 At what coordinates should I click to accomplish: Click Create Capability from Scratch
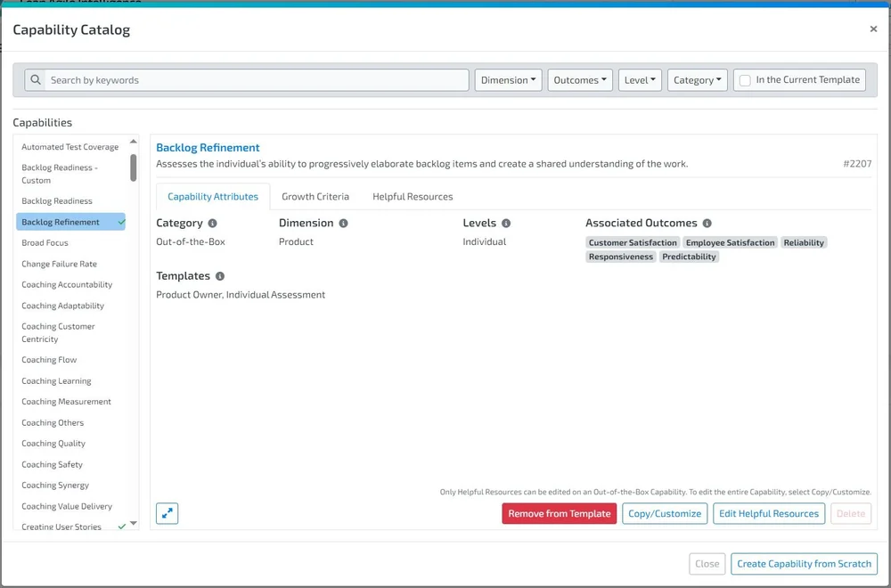pyautogui.click(x=804, y=563)
